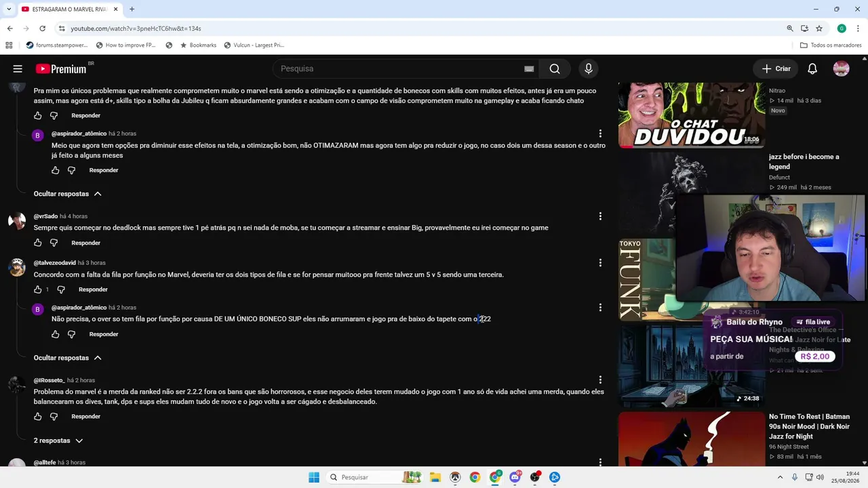
Task: Like @vrSado's comment
Action: 38,243
